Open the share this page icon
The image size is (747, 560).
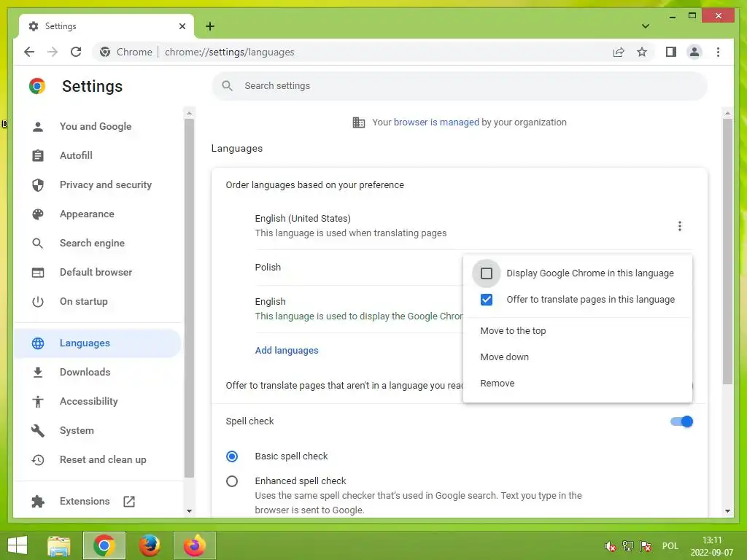pos(619,52)
